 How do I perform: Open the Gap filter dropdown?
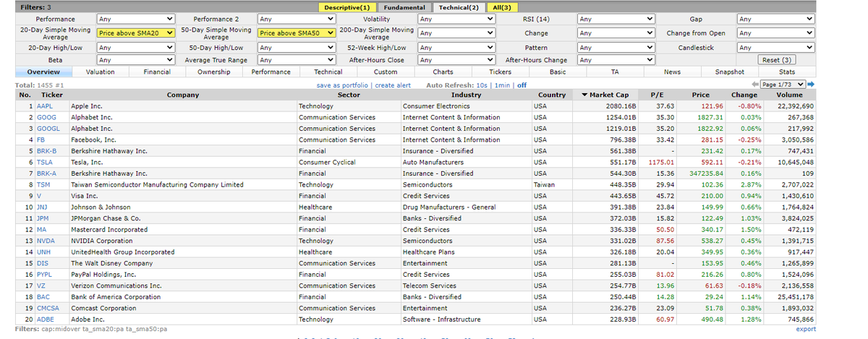[x=776, y=20]
